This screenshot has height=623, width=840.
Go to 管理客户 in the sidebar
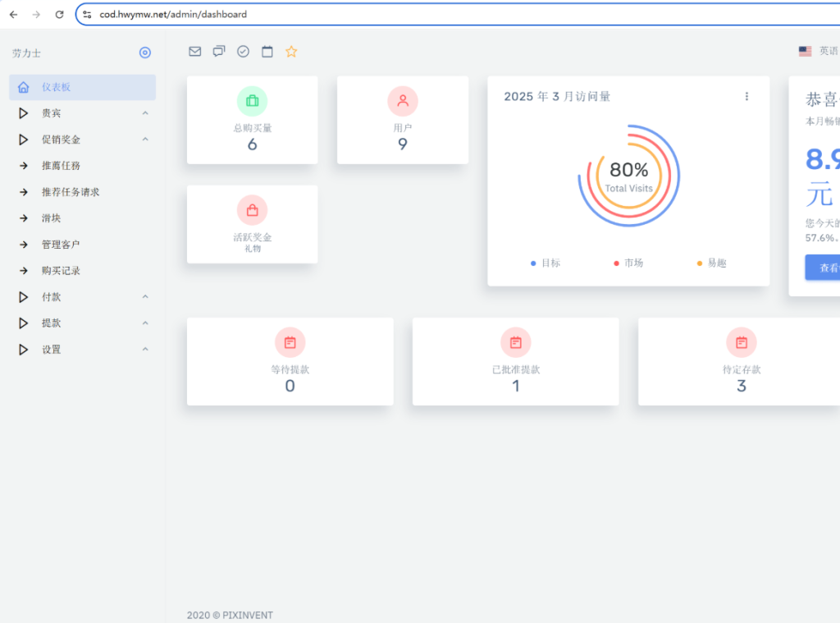83,245
